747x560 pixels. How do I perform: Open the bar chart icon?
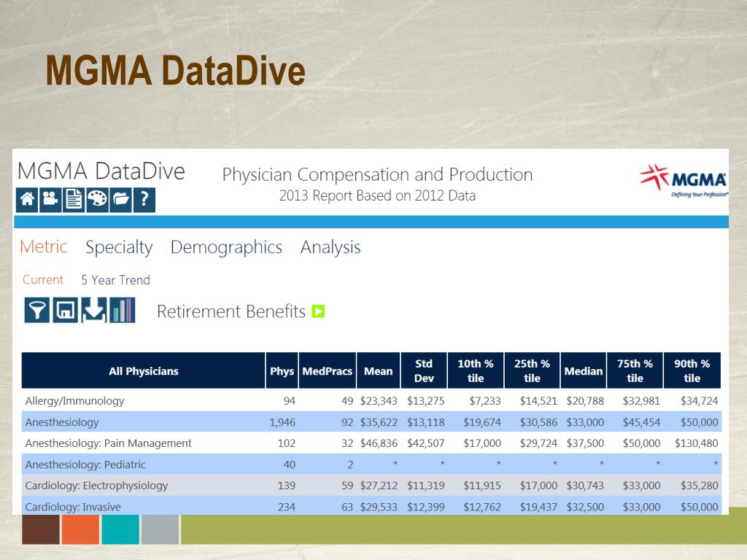point(123,310)
